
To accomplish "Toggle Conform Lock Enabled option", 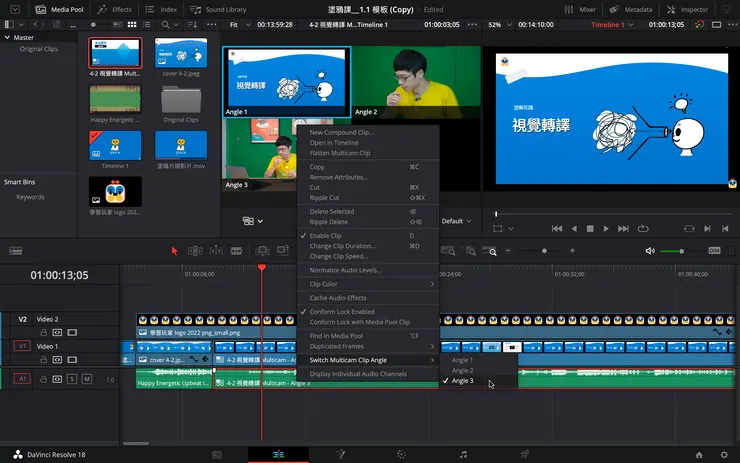I will (342, 312).
